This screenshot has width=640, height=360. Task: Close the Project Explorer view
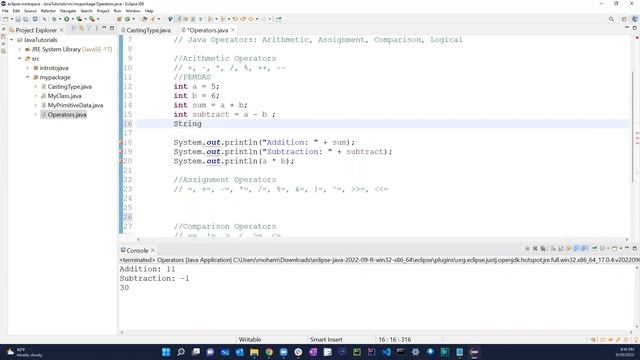[62, 30]
